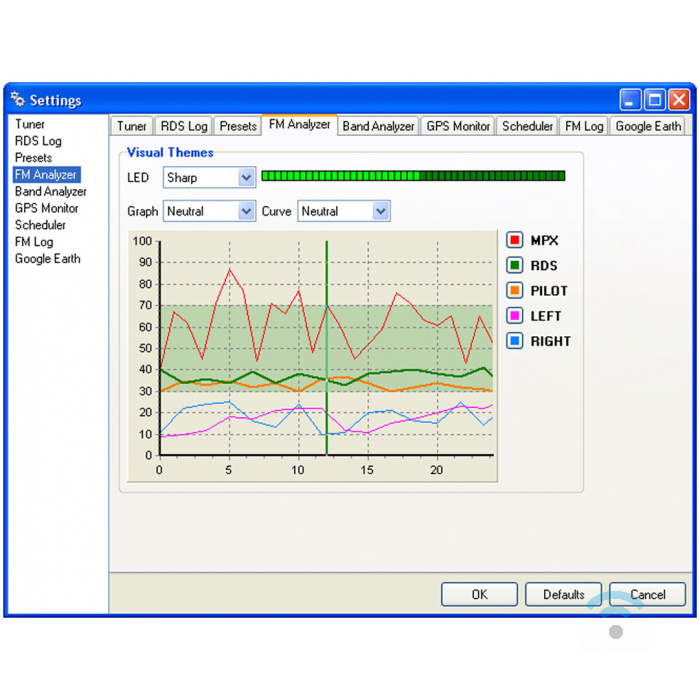Open the LED theme dropdown
This screenshot has width=700, height=700.
coord(246,178)
